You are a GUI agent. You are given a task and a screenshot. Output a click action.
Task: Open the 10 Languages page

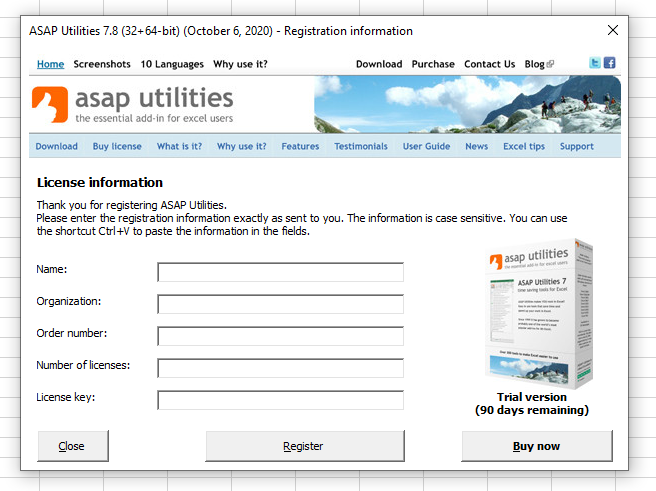(x=172, y=64)
